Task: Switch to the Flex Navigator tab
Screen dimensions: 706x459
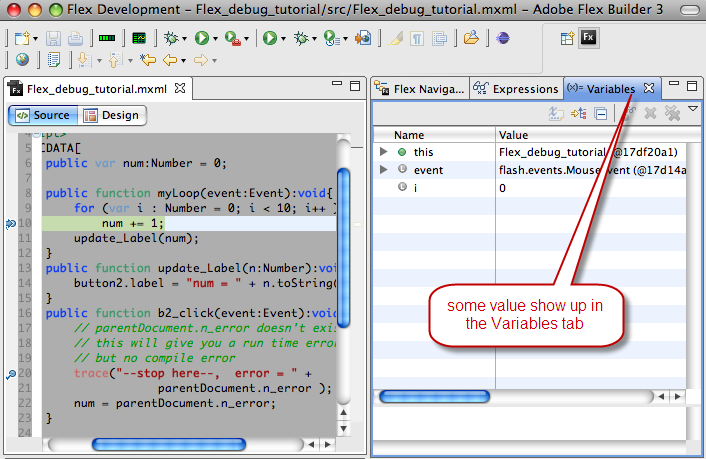Action: pyautogui.click(x=420, y=89)
